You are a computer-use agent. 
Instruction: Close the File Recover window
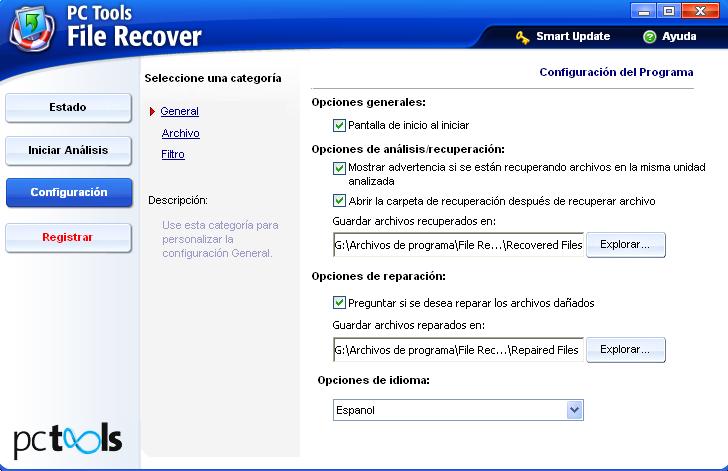700,11
